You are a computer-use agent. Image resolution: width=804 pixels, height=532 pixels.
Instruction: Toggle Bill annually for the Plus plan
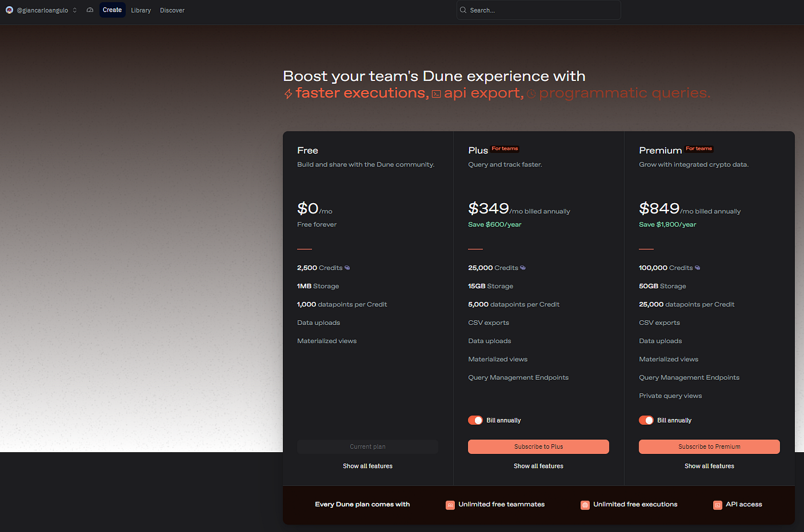click(x=476, y=420)
